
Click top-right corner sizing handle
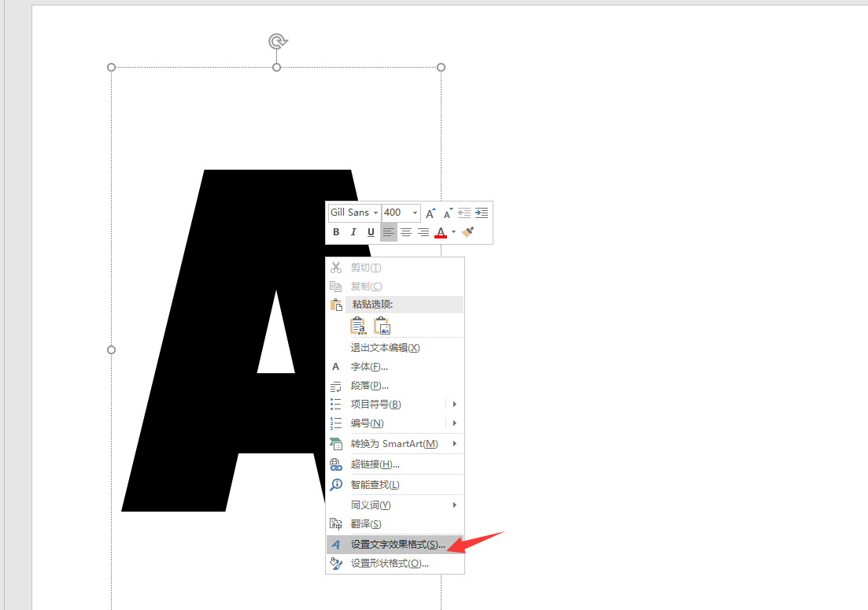point(441,68)
